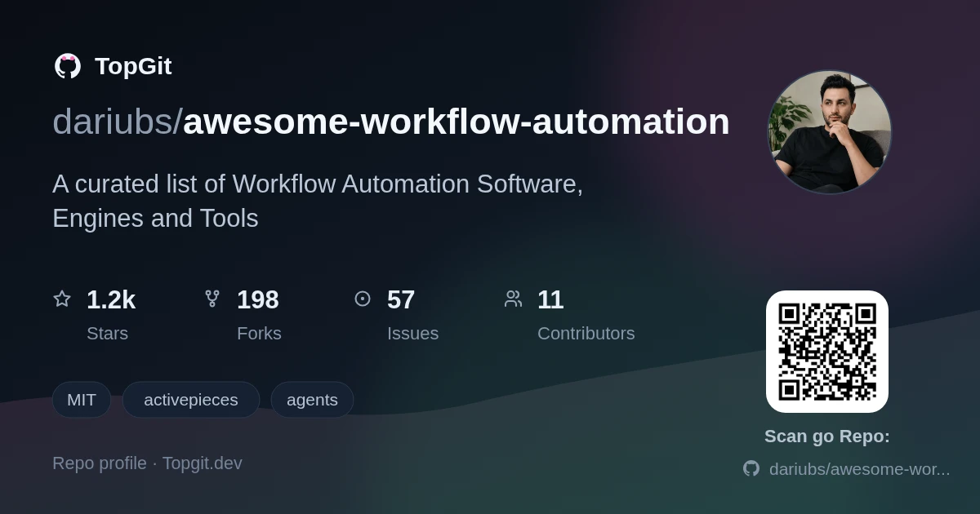
Task: Click the TopGit brand name
Action: (x=133, y=66)
